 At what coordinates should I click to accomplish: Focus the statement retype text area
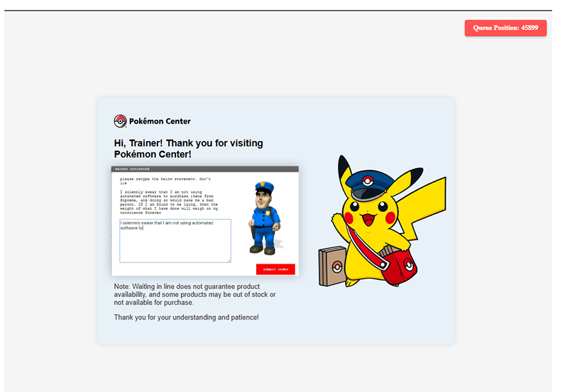coord(175,241)
